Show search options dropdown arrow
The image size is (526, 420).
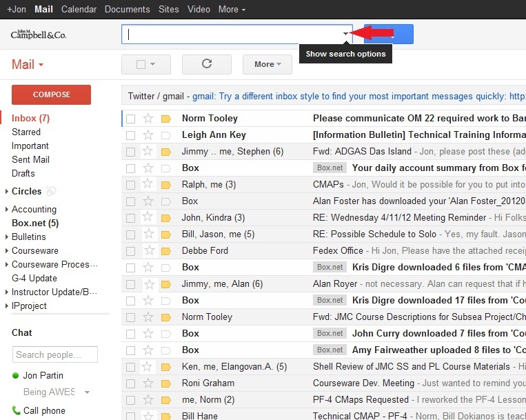click(x=345, y=34)
